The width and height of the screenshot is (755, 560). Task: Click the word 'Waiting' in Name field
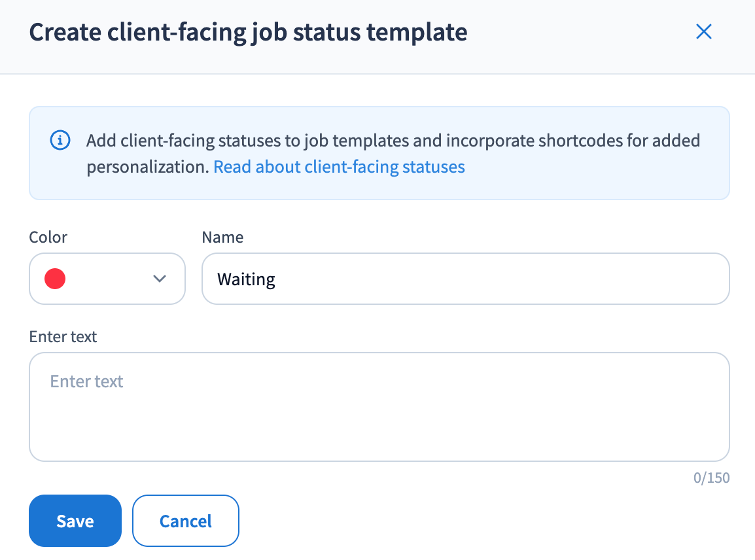click(246, 280)
